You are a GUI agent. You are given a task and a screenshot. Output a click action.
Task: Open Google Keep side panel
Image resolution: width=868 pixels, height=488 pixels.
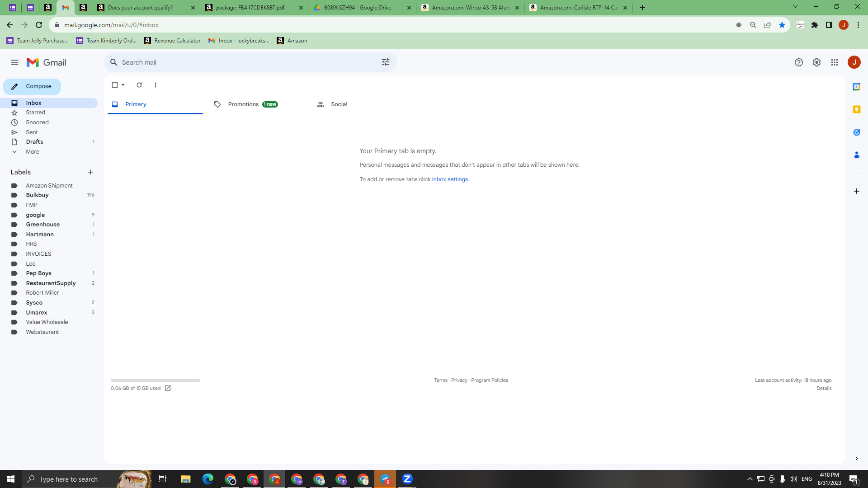[x=856, y=109]
